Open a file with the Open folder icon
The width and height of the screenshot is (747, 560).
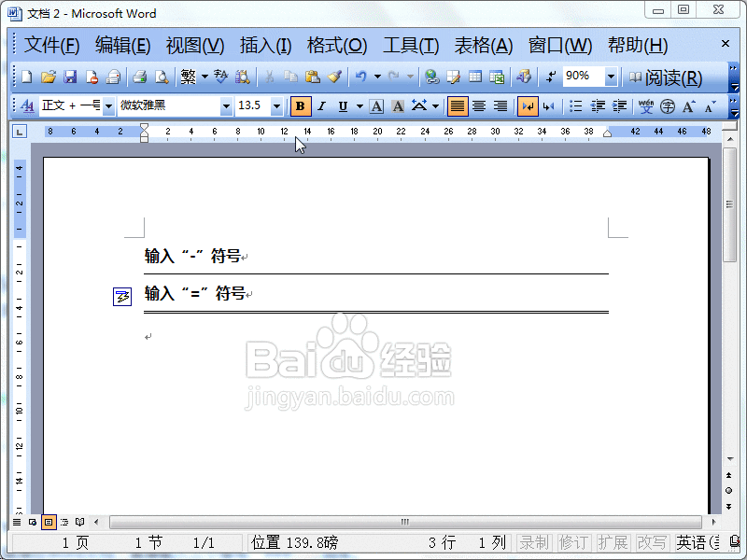[x=49, y=77]
